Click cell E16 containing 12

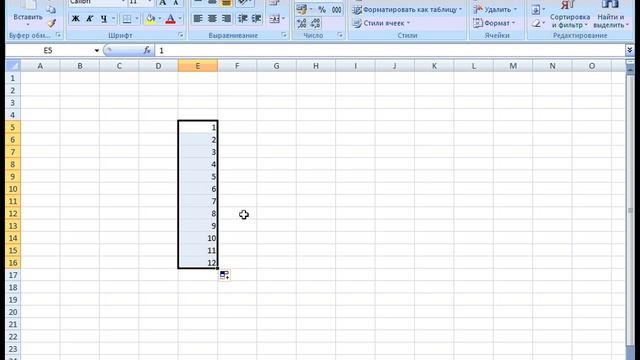tap(198, 262)
